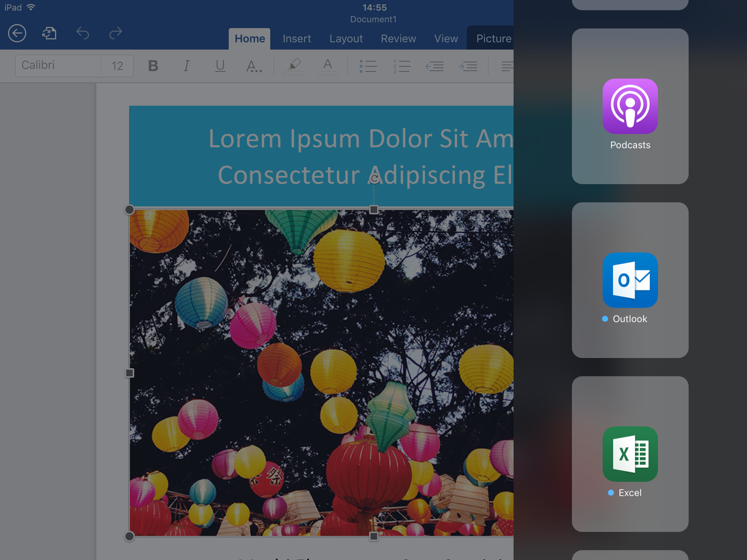Toggle underline formatting
This screenshot has width=747, height=560.
point(220,66)
